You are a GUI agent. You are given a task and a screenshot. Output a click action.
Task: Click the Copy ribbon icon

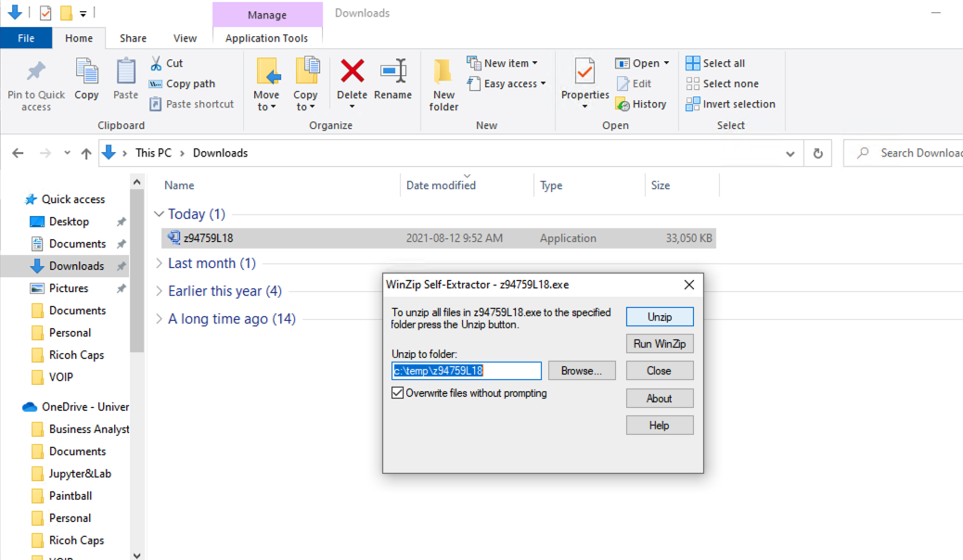[x=86, y=71]
